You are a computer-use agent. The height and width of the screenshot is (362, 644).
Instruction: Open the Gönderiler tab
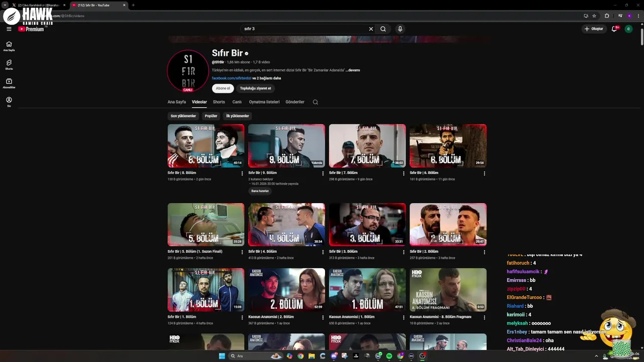pos(295,102)
